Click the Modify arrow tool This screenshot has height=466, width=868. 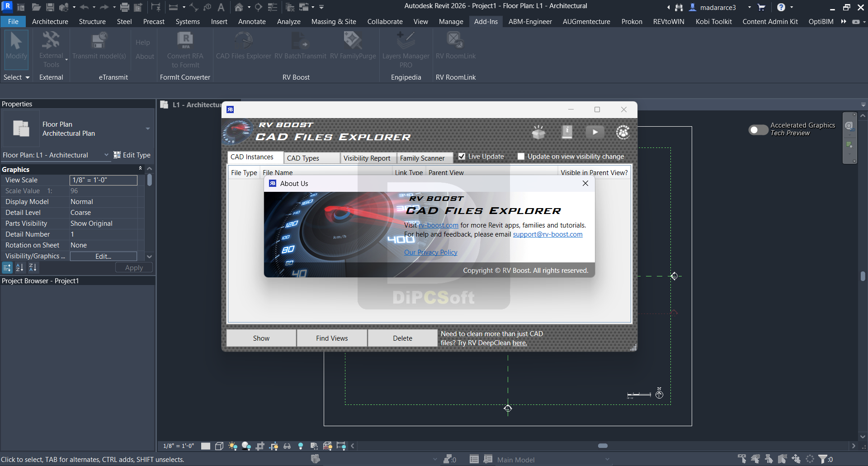[x=16, y=49]
